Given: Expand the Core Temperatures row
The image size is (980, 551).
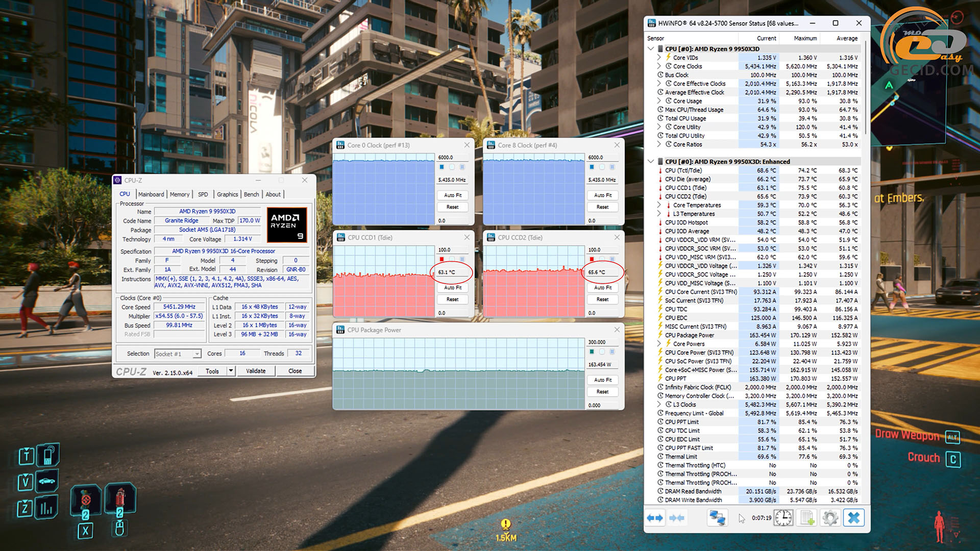Looking at the screenshot, I should click(x=659, y=205).
